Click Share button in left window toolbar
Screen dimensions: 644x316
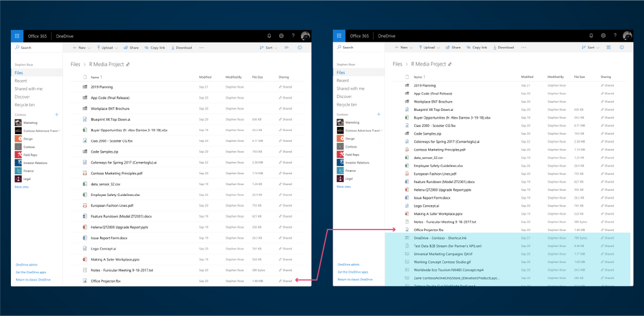[x=131, y=48]
